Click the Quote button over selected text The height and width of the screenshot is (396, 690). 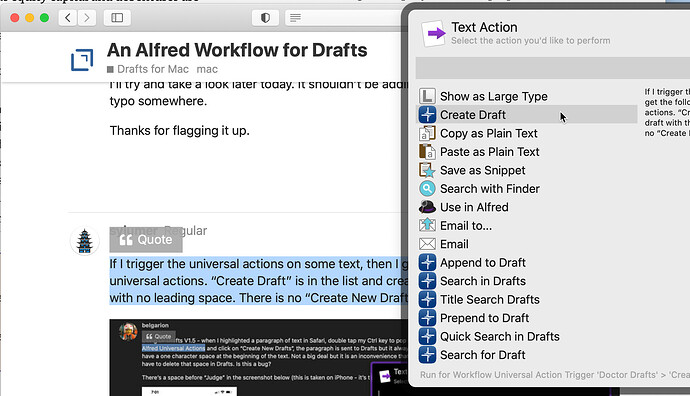[x=146, y=240]
